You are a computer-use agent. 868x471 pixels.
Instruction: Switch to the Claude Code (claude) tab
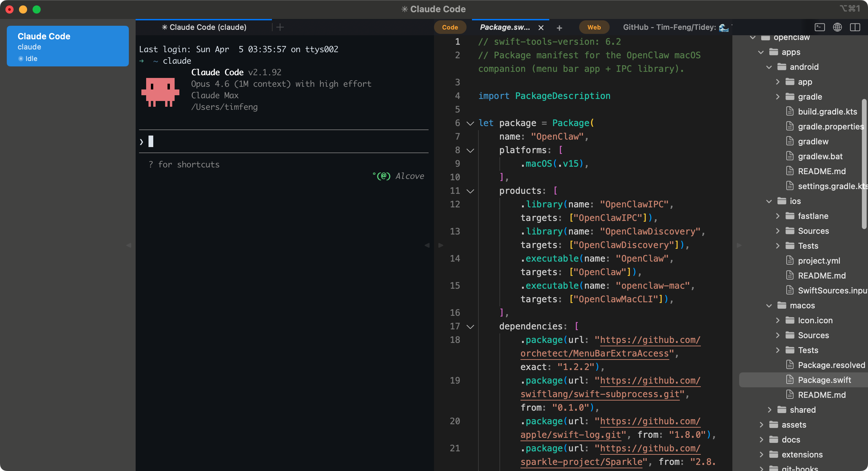pos(204,27)
